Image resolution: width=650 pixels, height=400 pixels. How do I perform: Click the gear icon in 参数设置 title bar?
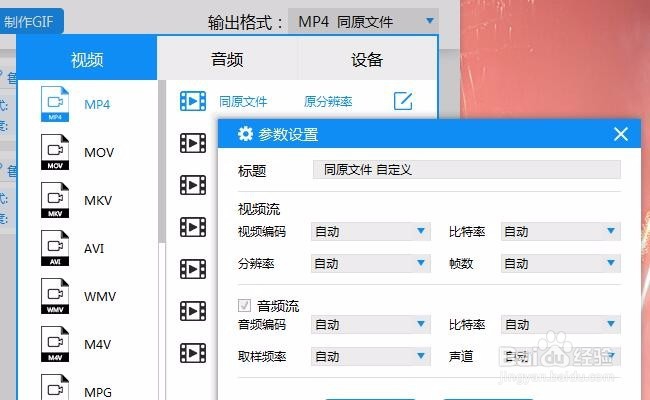coord(245,134)
